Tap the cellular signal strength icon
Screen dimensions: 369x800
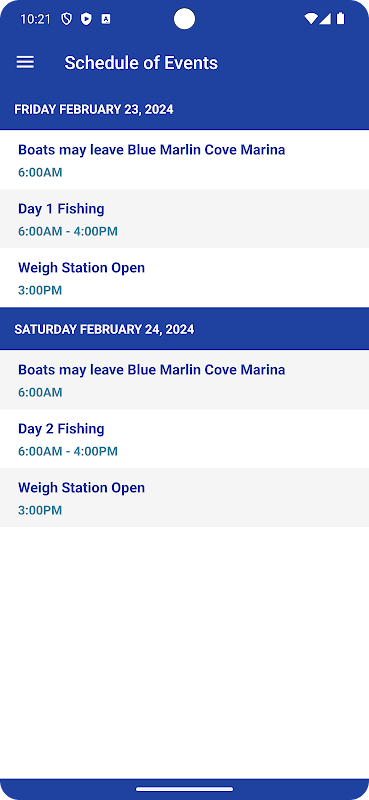click(x=325, y=19)
